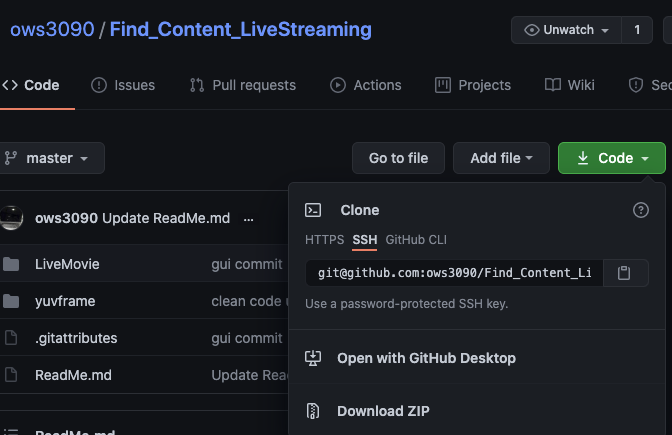This screenshot has width=672, height=435.
Task: Open the yuvframe folder
Action: pos(65,301)
